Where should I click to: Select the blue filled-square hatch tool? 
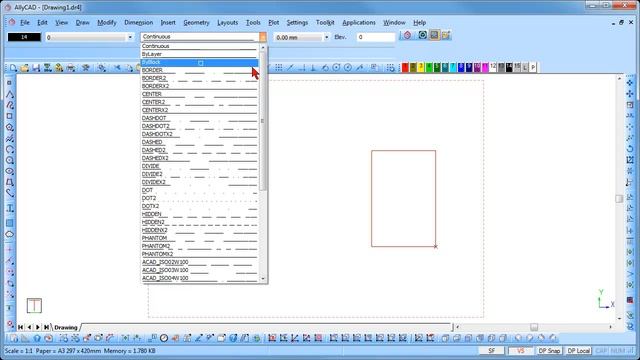click(x=9, y=223)
